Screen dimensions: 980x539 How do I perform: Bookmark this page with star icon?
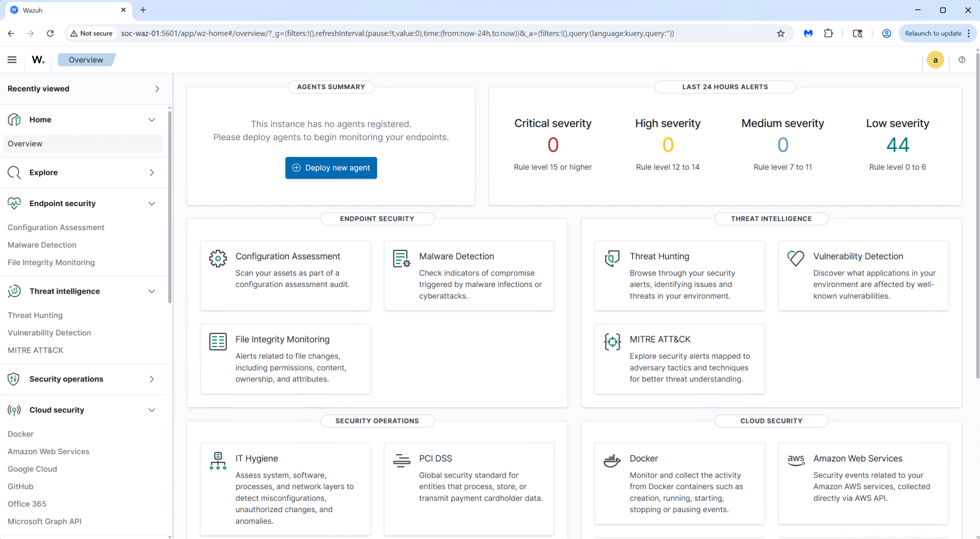click(780, 34)
